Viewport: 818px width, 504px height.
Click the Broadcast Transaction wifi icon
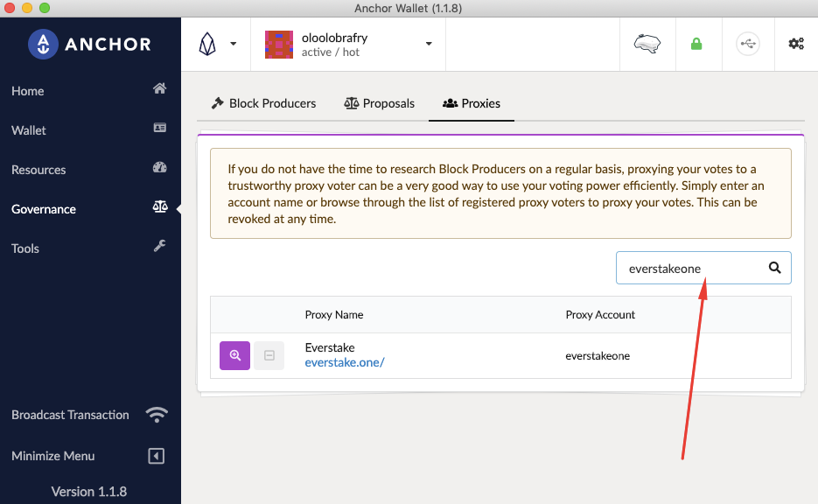click(x=157, y=414)
